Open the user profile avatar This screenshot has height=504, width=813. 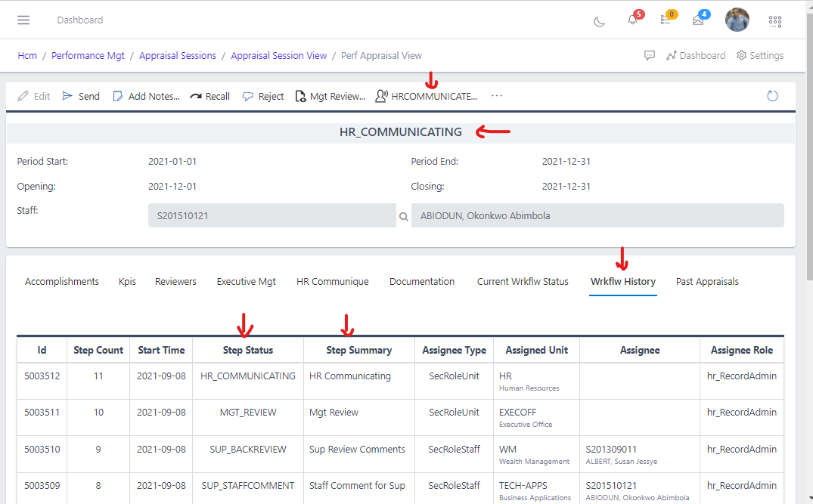tap(737, 20)
